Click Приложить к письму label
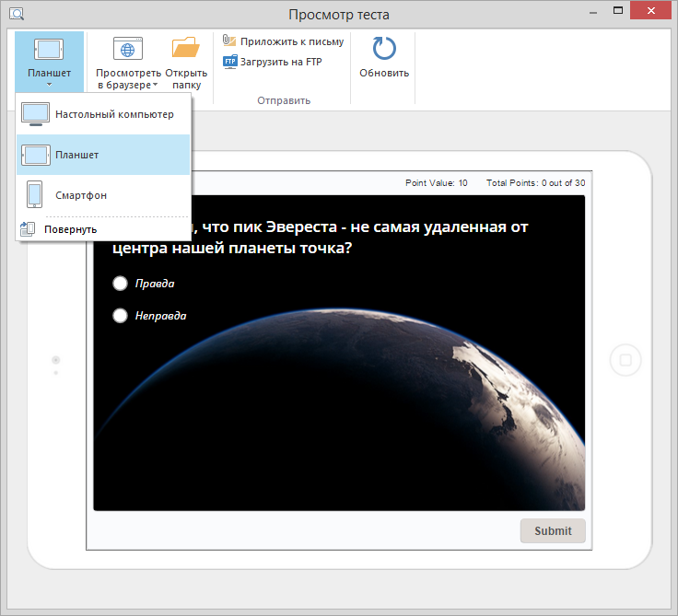This screenshot has height=616, width=678. (292, 41)
